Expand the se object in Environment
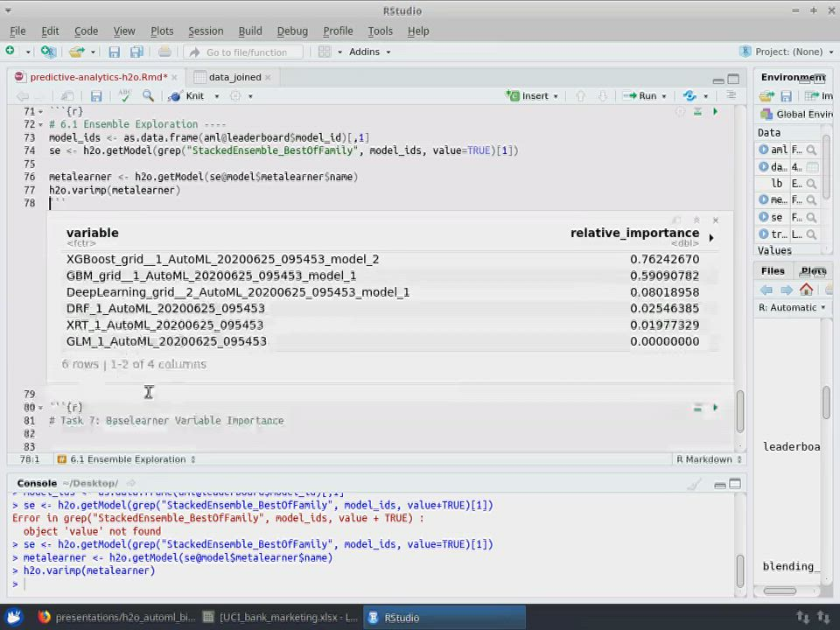840x630 pixels. pos(764,217)
